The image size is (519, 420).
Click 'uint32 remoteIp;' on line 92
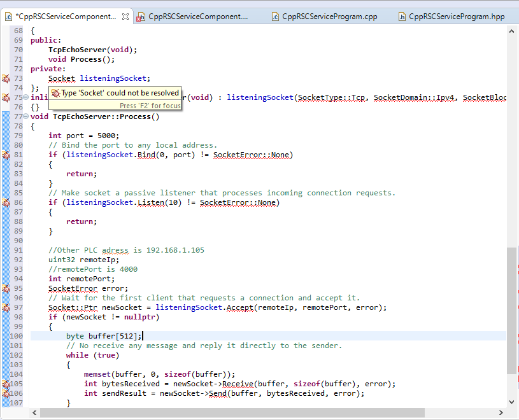click(84, 260)
